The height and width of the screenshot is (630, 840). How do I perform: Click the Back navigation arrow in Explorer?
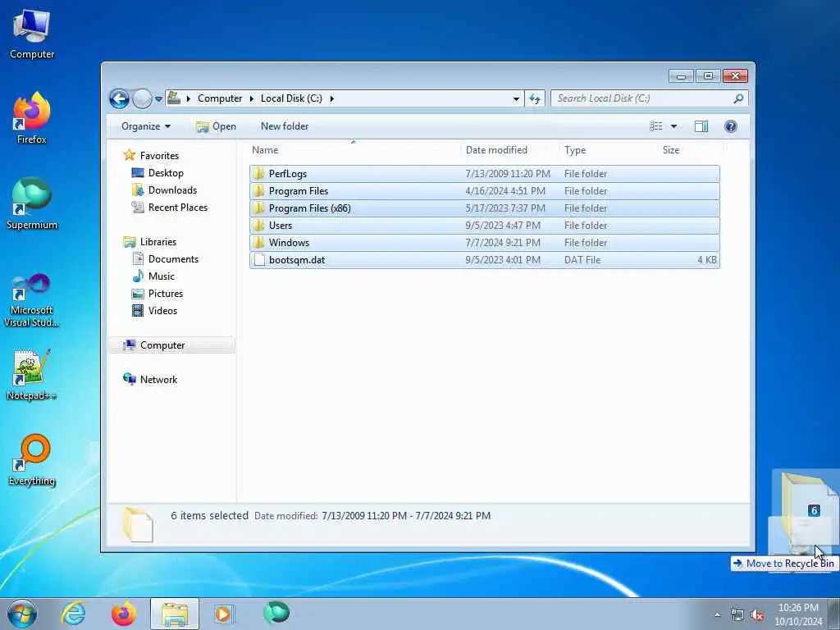point(120,98)
